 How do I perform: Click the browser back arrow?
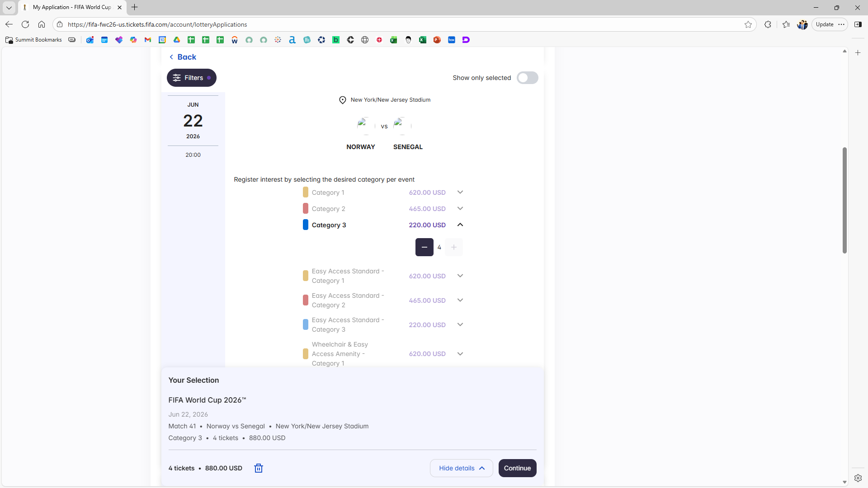point(9,24)
